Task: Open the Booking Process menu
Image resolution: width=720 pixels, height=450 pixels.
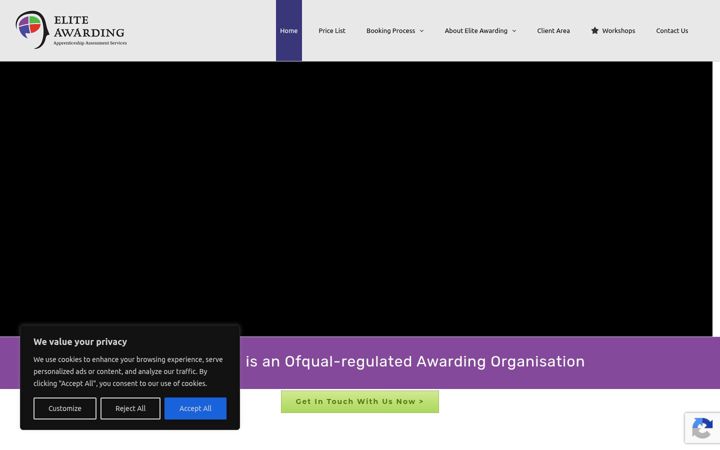Action: (x=391, y=30)
